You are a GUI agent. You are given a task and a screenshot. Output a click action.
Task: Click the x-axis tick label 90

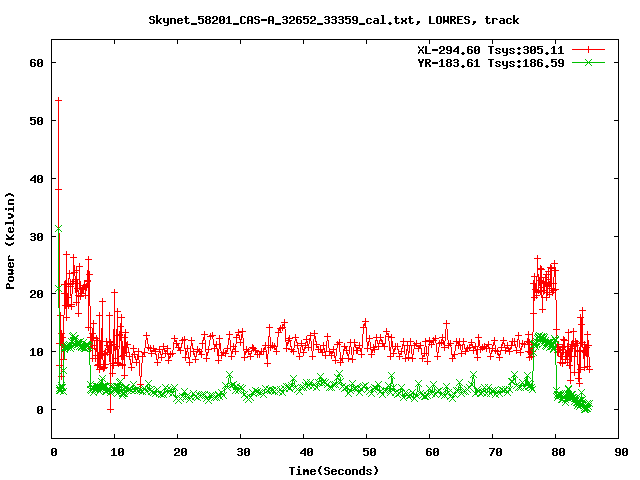pyautogui.click(x=621, y=452)
